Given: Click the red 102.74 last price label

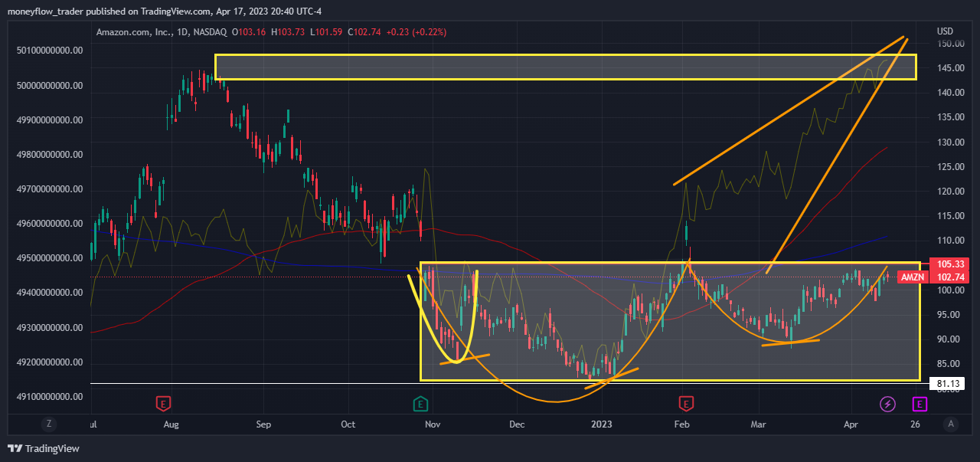Looking at the screenshot, I should click(948, 277).
